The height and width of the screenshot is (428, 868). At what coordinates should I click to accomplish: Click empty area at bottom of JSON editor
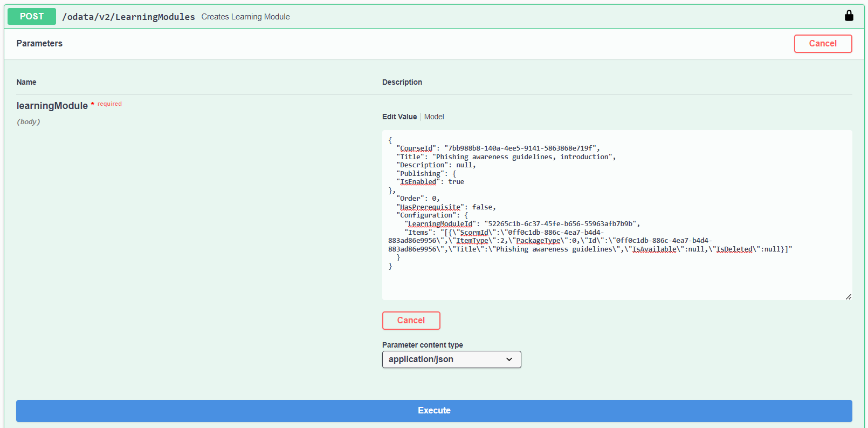[x=615, y=283]
